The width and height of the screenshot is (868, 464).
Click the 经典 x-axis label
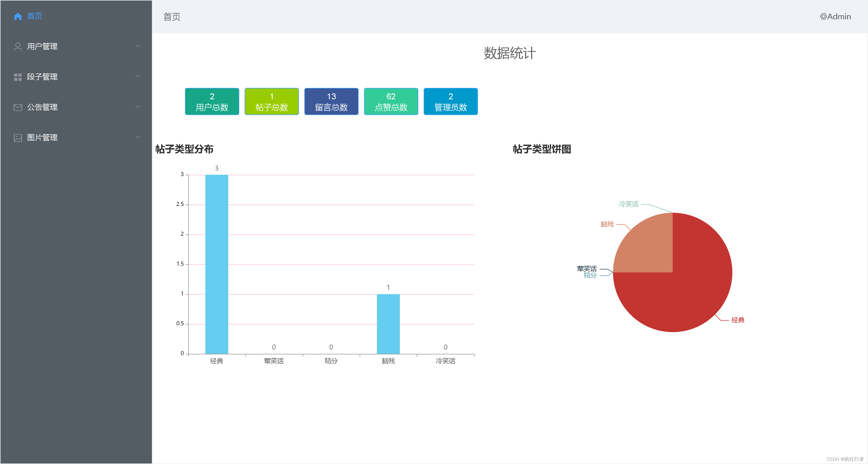(217, 361)
